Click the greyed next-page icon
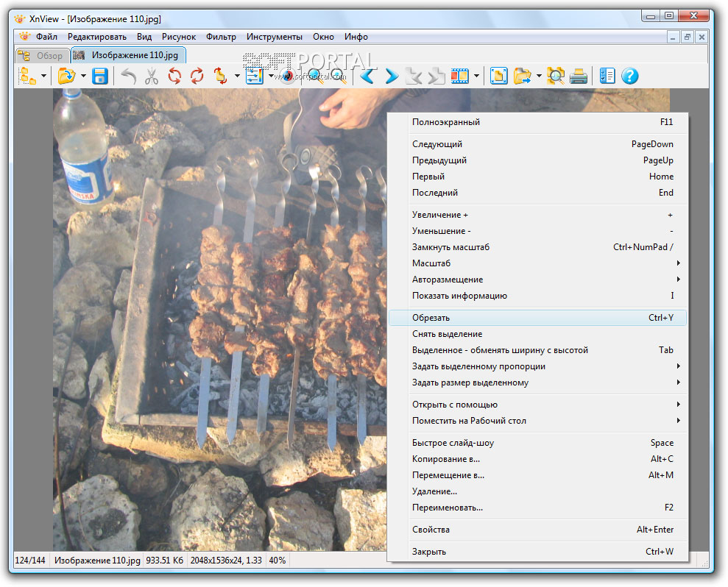Screen dimensions: 728x587 (x=436, y=76)
